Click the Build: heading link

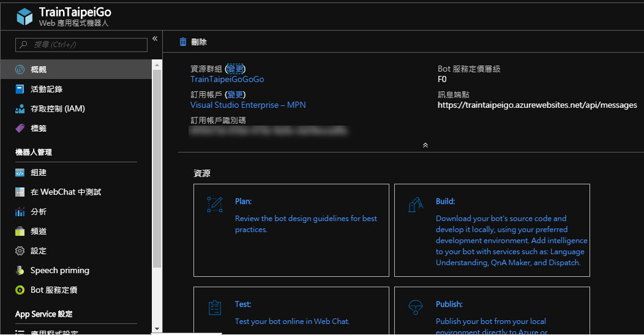coord(445,201)
